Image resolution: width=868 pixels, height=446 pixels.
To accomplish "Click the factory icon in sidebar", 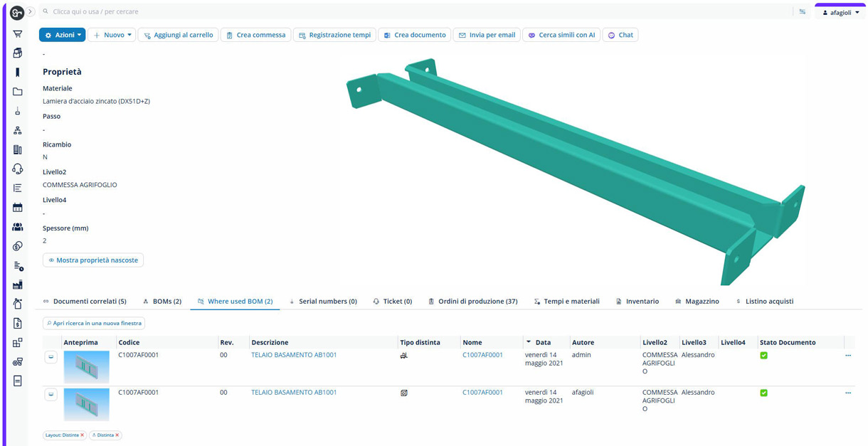I will pos(18,285).
